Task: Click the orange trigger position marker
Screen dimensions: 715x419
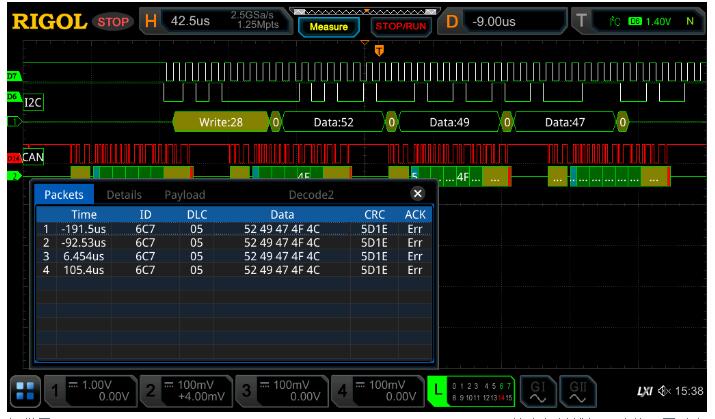Action: pos(378,50)
